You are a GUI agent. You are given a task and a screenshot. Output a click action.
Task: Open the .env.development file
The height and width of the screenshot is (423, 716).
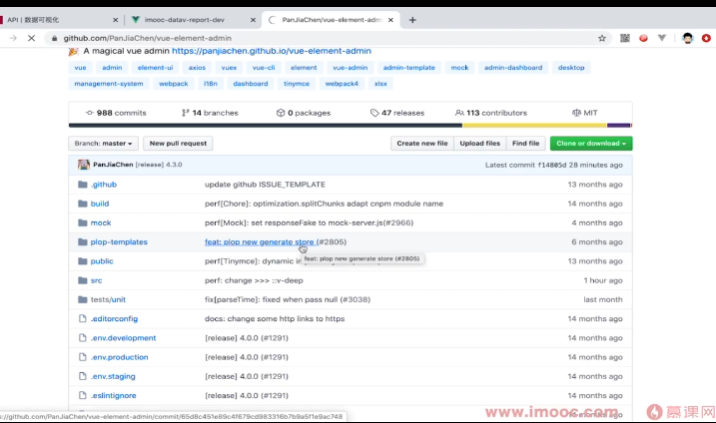(x=123, y=338)
